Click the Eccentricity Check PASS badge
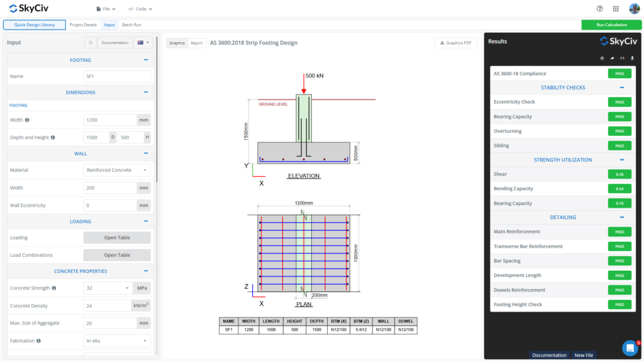The height and width of the screenshot is (362, 644). coord(619,102)
